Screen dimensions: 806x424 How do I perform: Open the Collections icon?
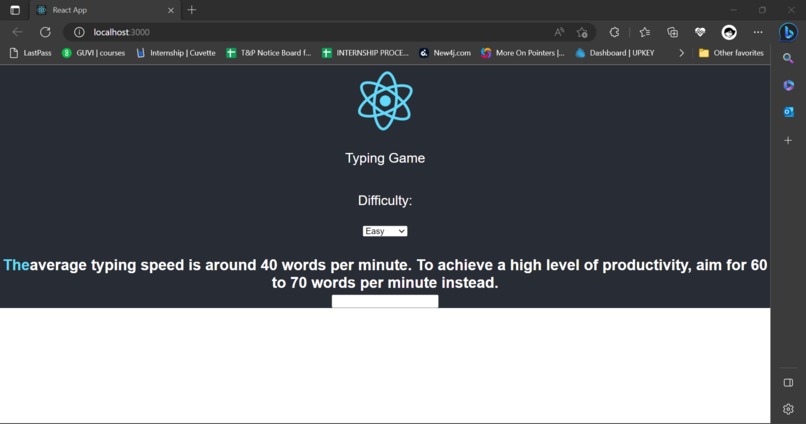point(672,32)
